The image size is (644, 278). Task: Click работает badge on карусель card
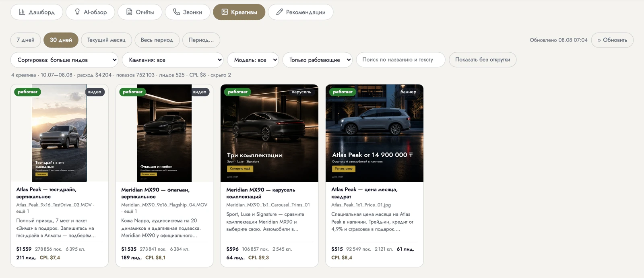tap(238, 92)
